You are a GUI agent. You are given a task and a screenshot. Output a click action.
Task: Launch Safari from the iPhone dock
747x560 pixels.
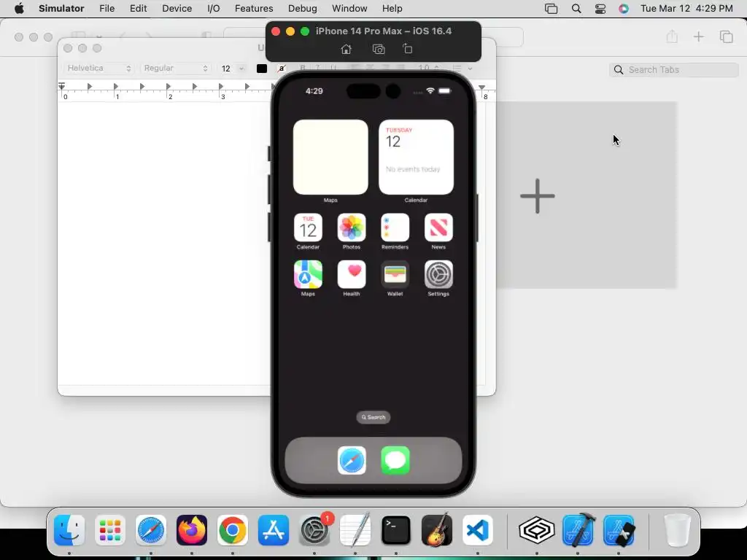352,460
